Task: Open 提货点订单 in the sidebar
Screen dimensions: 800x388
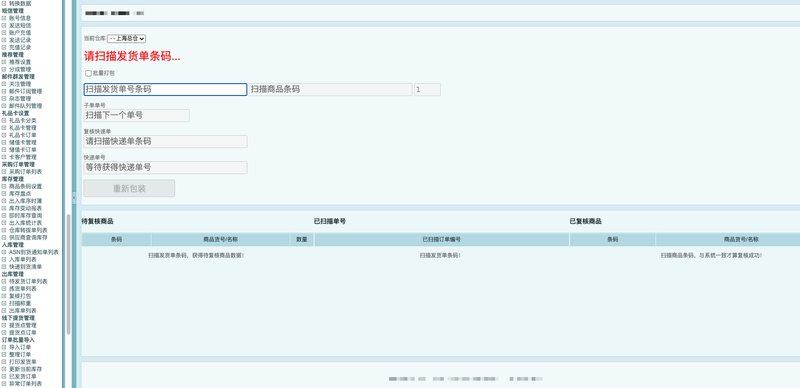Action: [23, 332]
